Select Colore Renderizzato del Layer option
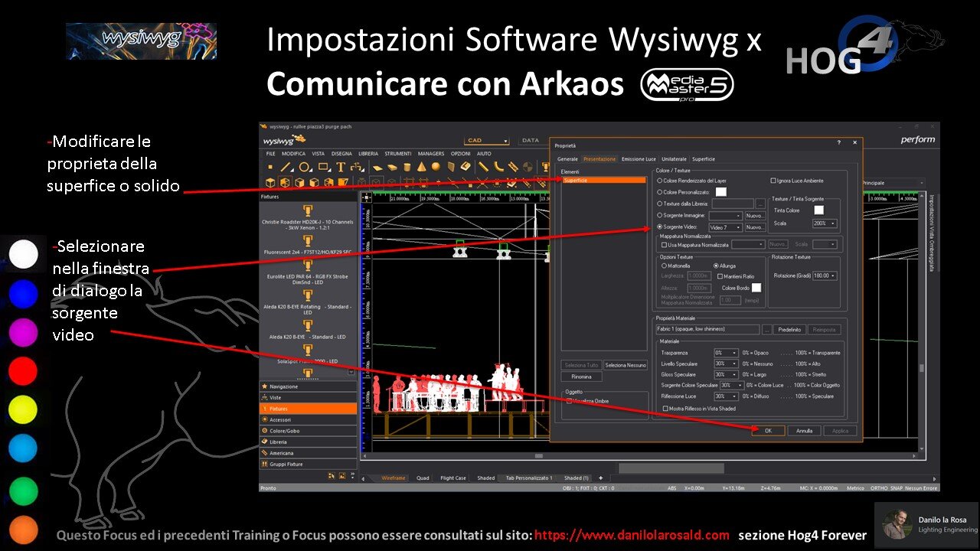Viewport: 980px width, 551px height. tap(661, 181)
